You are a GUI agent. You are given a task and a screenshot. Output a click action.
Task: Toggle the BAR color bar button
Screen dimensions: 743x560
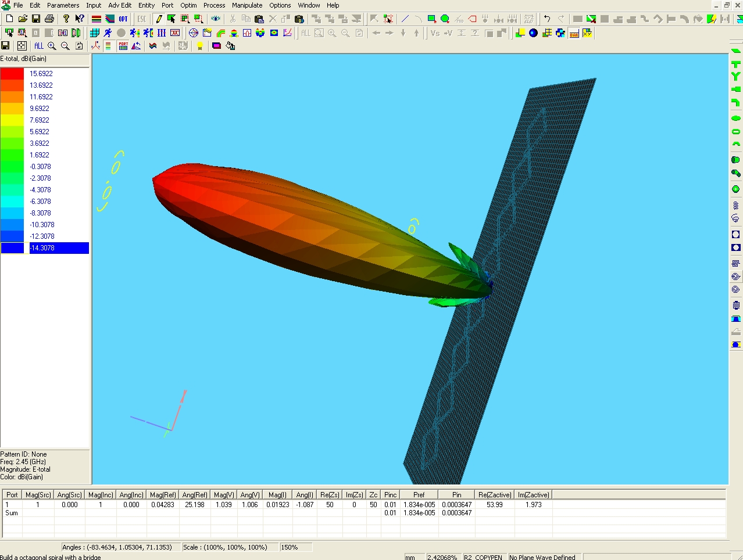(x=574, y=33)
